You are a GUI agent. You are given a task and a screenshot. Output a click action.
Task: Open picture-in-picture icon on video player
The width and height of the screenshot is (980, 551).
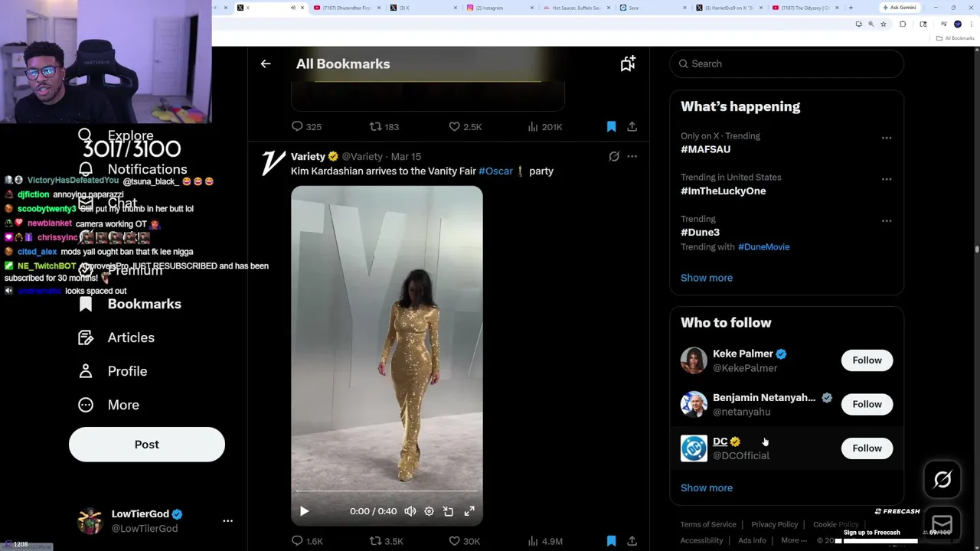pyautogui.click(x=449, y=511)
